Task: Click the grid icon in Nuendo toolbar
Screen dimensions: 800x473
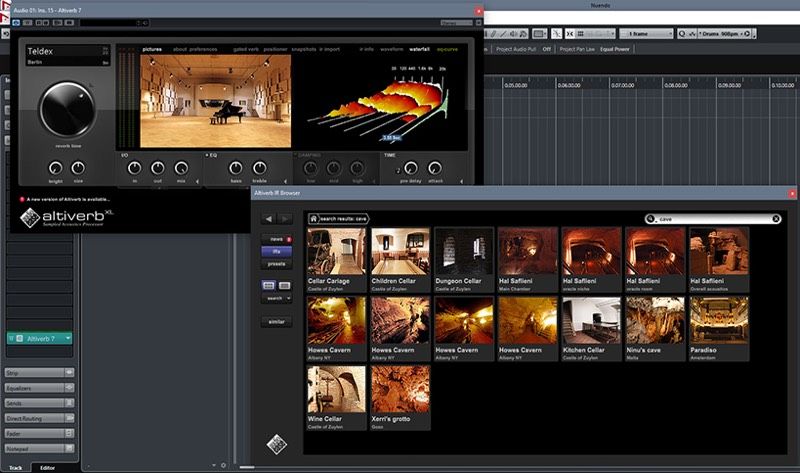Action: (x=581, y=34)
